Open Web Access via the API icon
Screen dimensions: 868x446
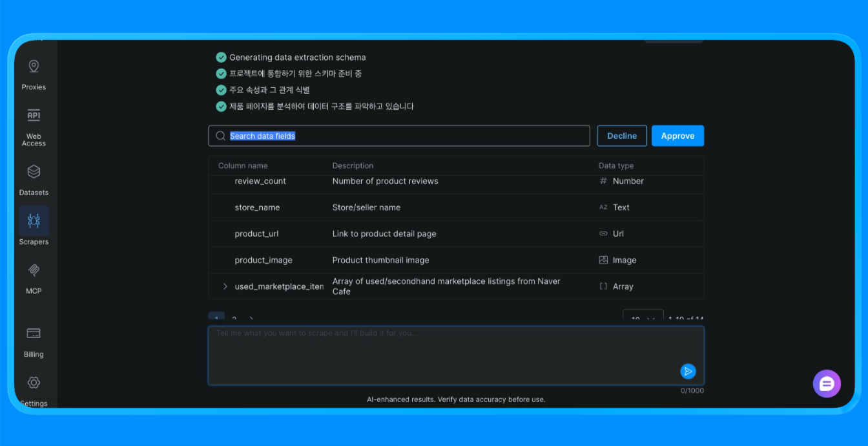click(33, 114)
